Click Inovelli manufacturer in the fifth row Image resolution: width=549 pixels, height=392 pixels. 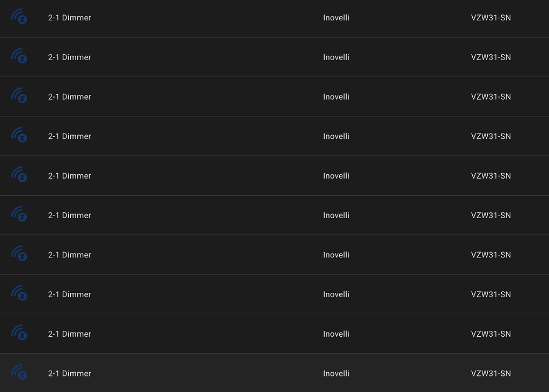[336, 176]
